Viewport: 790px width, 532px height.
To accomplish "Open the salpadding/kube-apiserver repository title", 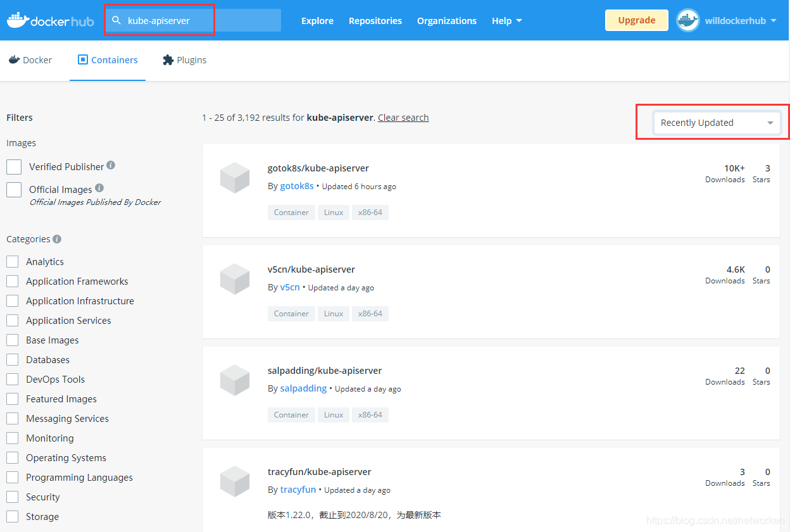I will [325, 371].
